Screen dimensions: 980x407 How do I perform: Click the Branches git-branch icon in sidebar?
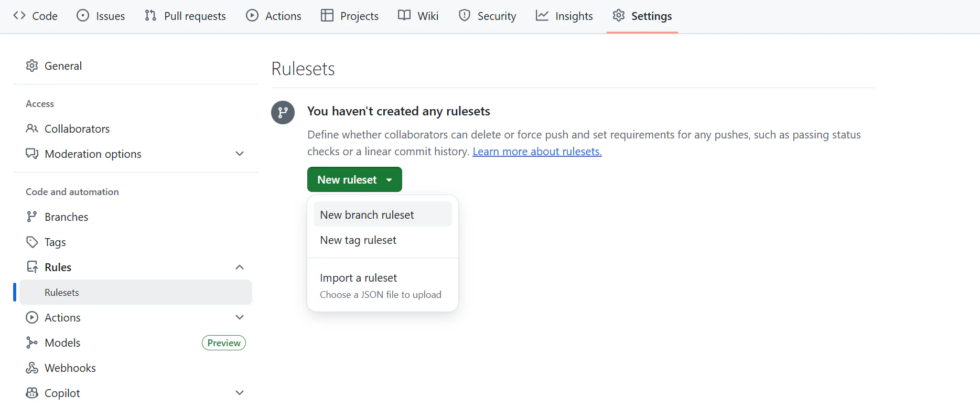pyautogui.click(x=32, y=217)
